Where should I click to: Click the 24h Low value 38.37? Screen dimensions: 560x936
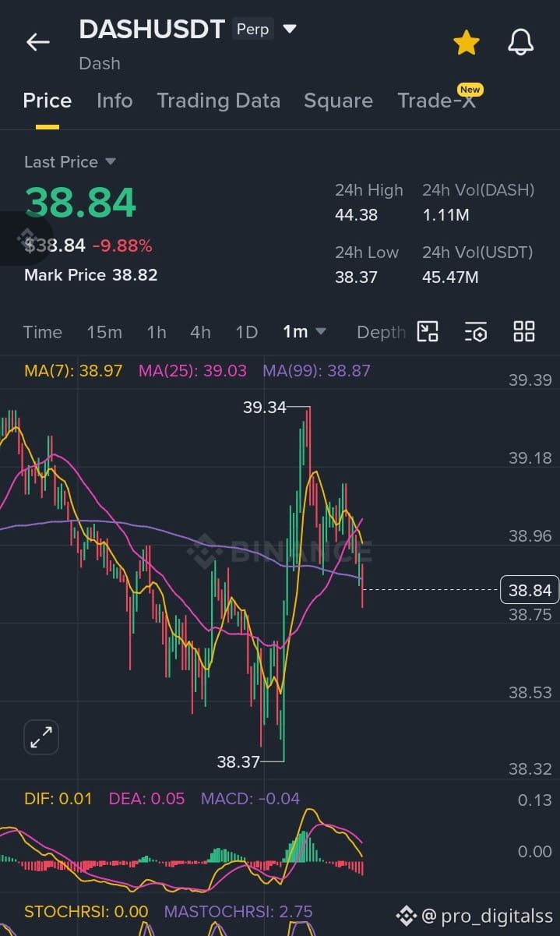356,277
